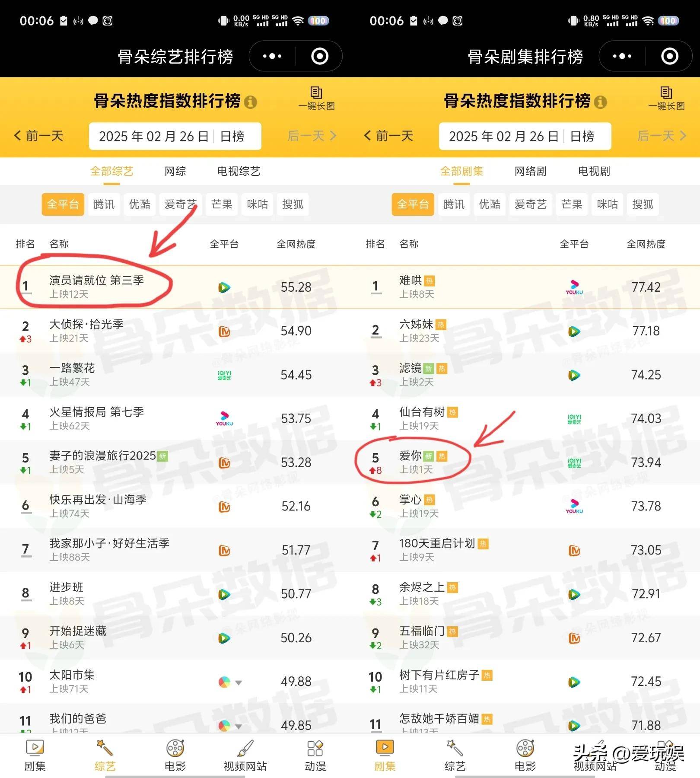Filter 剧集 ranking by 优酷
700x778 pixels.
(490, 204)
